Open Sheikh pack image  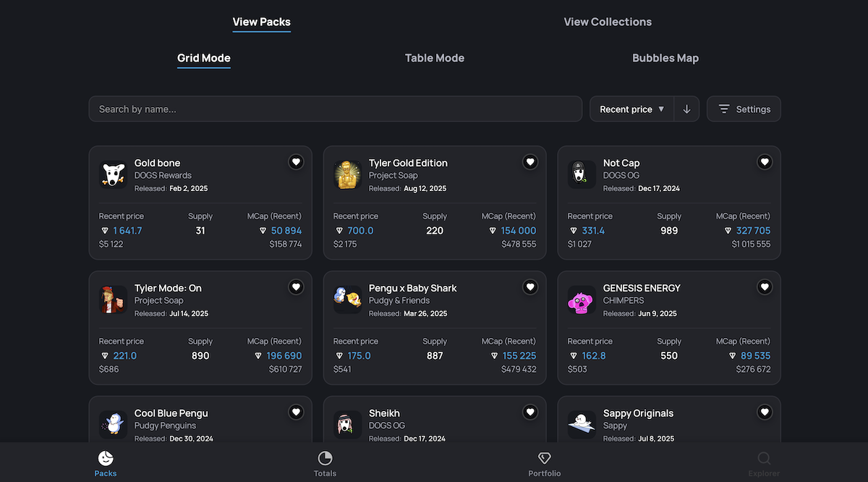coord(347,425)
